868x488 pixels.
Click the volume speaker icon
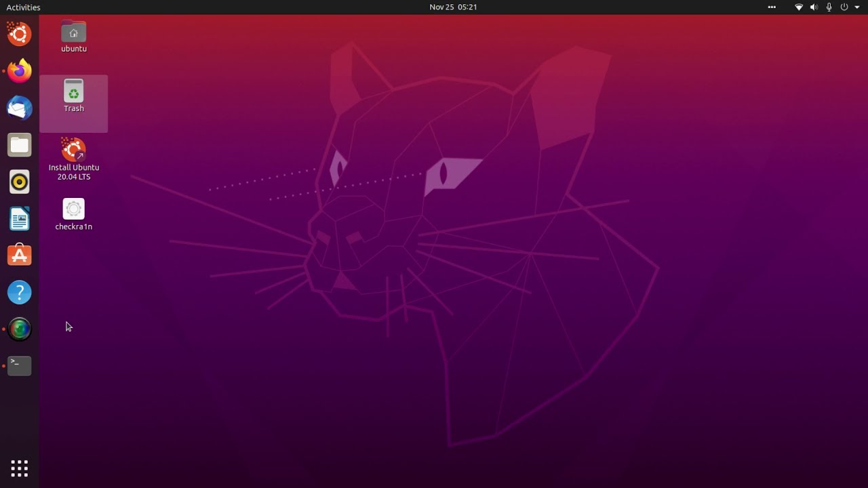814,7
